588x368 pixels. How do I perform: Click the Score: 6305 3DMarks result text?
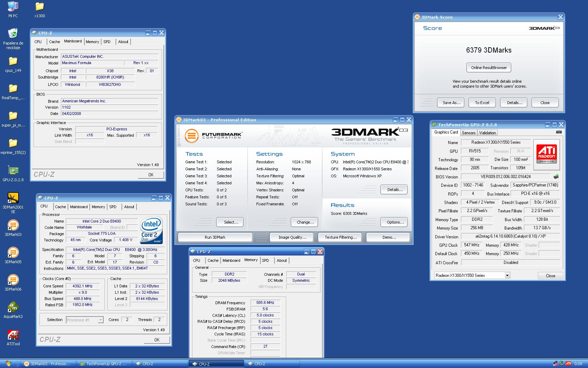pyautogui.click(x=349, y=213)
